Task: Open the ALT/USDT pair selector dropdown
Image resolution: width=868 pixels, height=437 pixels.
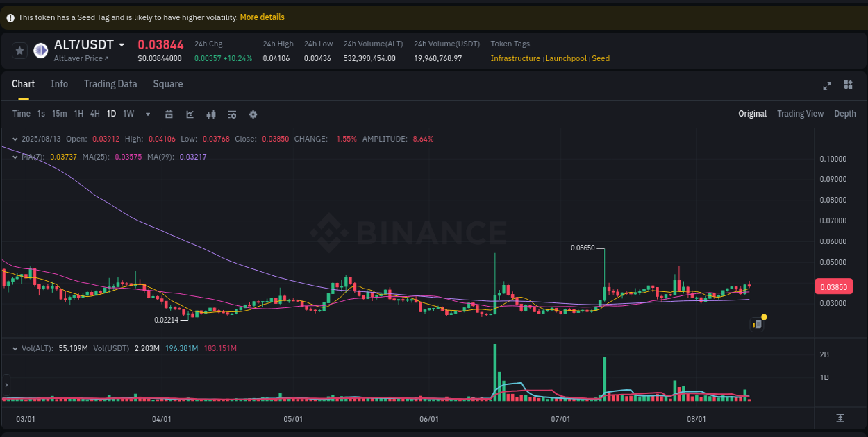Action: [122, 44]
